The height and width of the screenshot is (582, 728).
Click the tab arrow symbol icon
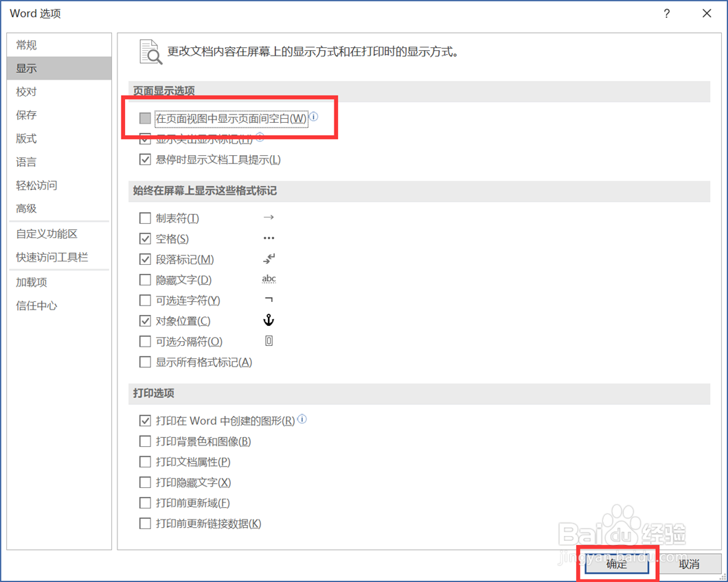pos(269,217)
